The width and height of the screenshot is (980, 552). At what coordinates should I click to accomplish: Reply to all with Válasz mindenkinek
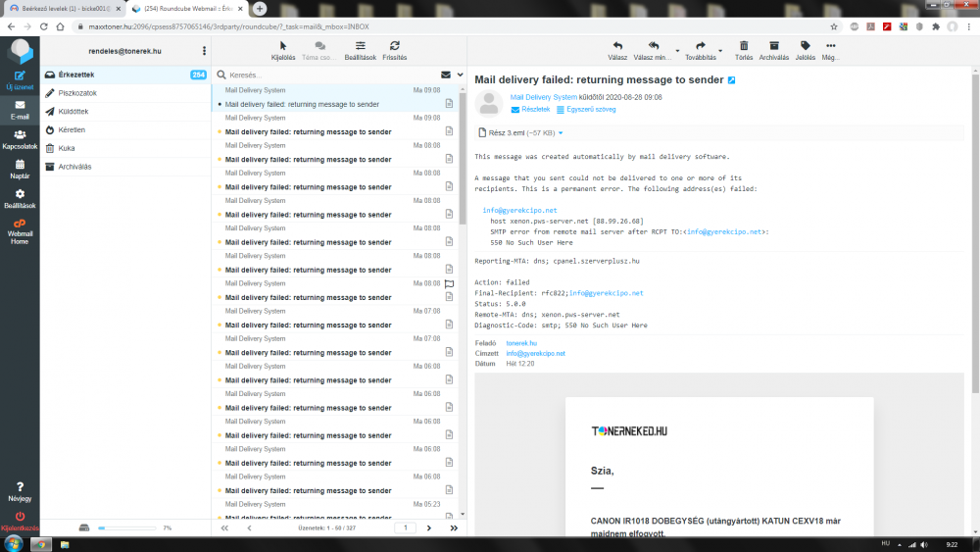point(653,51)
